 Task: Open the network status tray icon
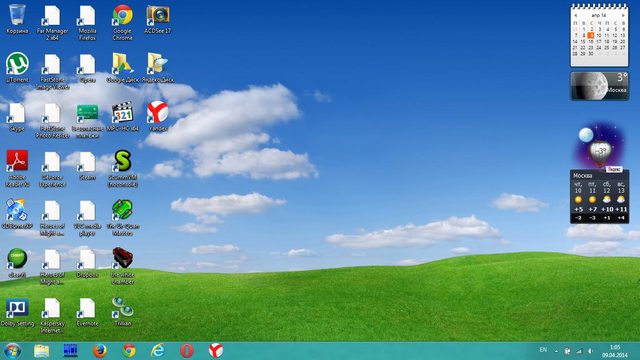tap(579, 351)
